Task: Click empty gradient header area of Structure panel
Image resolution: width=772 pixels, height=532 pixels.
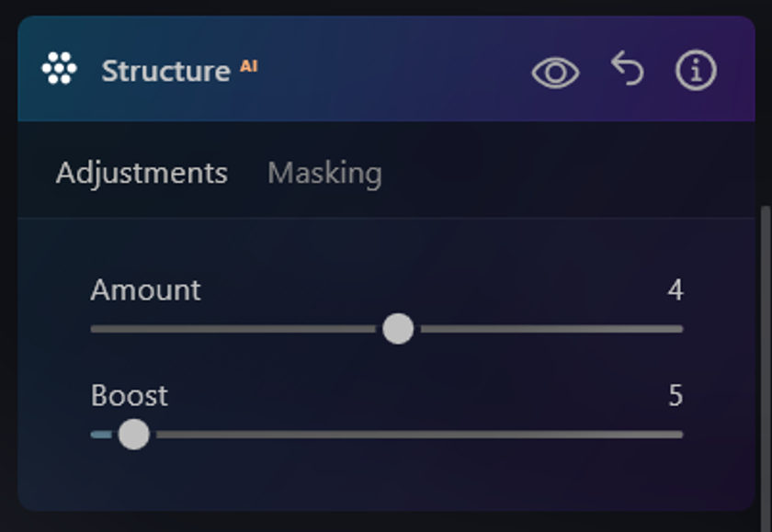Action: click(x=394, y=69)
